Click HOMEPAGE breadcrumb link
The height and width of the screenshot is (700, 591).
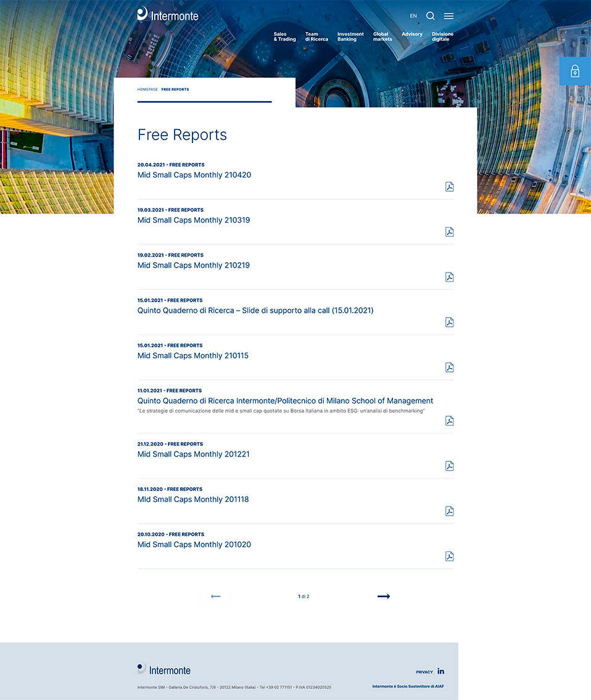147,89
